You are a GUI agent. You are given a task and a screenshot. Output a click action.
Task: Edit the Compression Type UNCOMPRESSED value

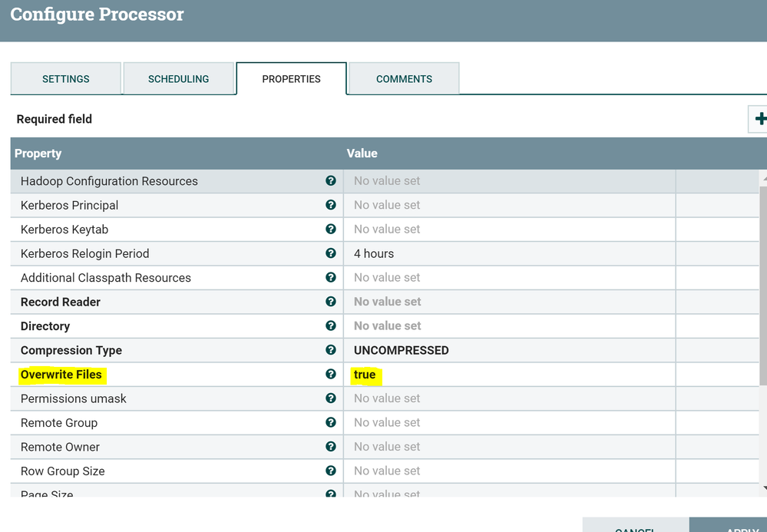(x=509, y=350)
